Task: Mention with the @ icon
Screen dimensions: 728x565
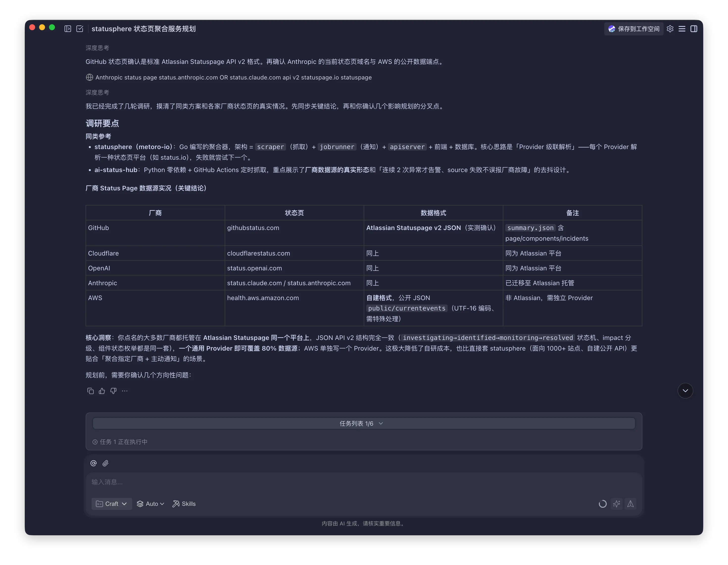Action: (94, 463)
